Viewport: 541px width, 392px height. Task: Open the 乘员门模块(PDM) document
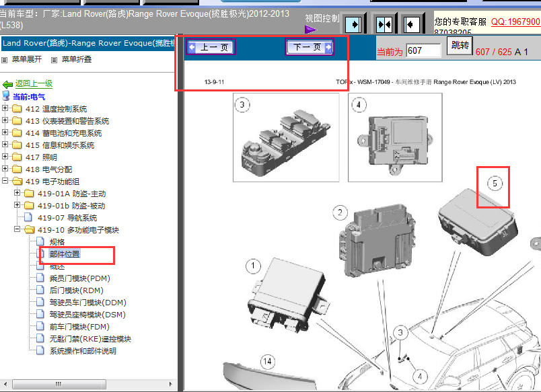(79, 278)
